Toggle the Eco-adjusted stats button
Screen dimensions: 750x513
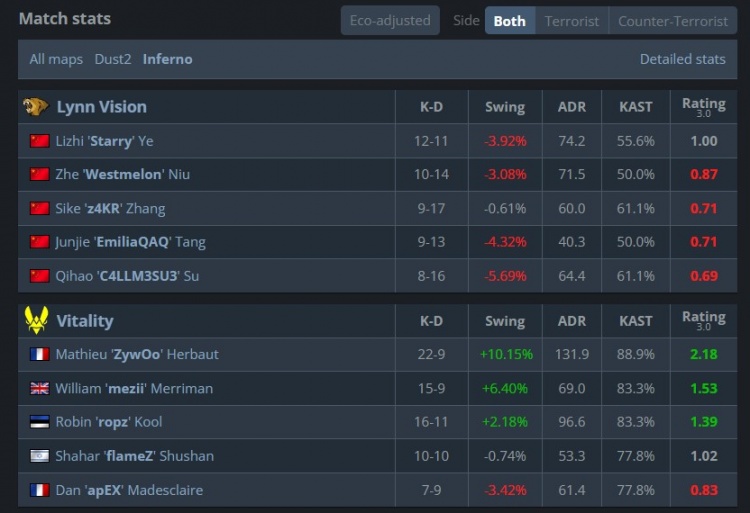(x=390, y=21)
